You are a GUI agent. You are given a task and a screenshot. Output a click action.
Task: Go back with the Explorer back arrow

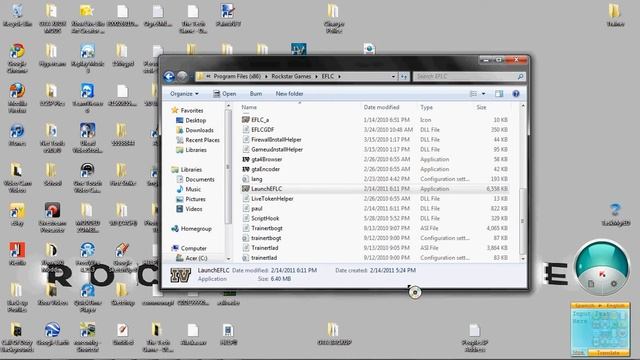[169, 76]
